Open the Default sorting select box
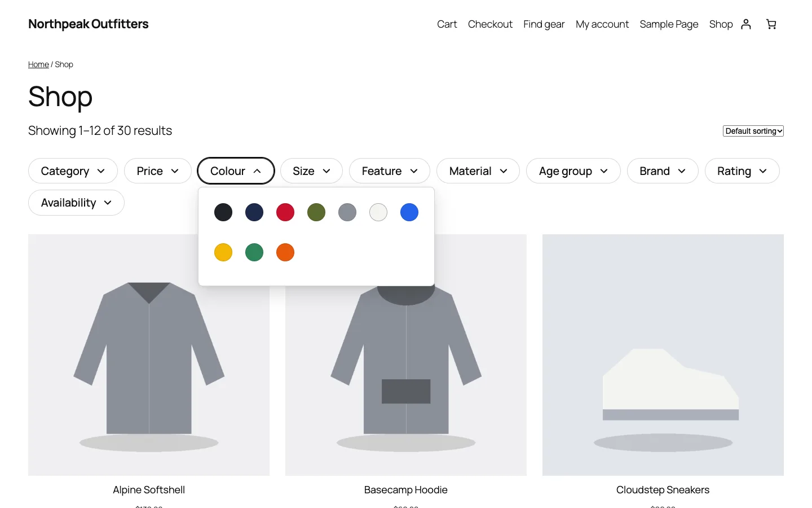The height and width of the screenshot is (508, 812). (x=753, y=131)
